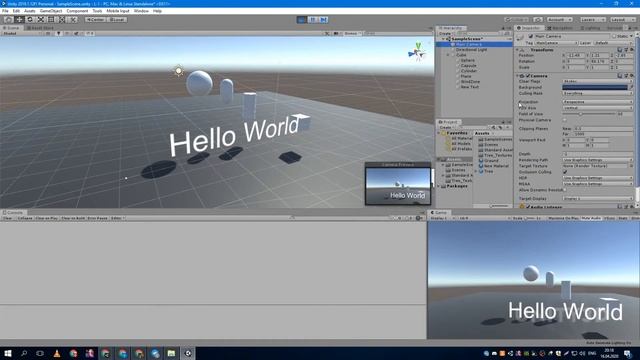Open the Static dropdown arrow
Viewport: 640px width, 360px height.
(x=631, y=36)
